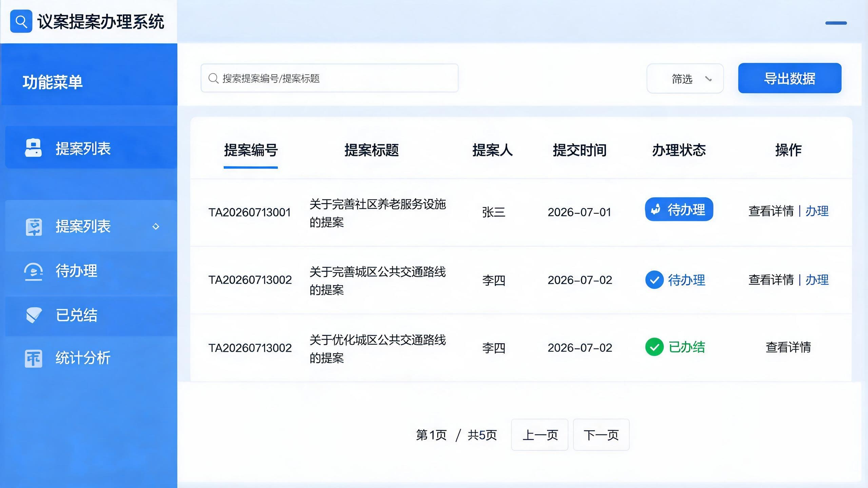
Task: Open 查看详情 for TA20260713001
Action: click(771, 211)
